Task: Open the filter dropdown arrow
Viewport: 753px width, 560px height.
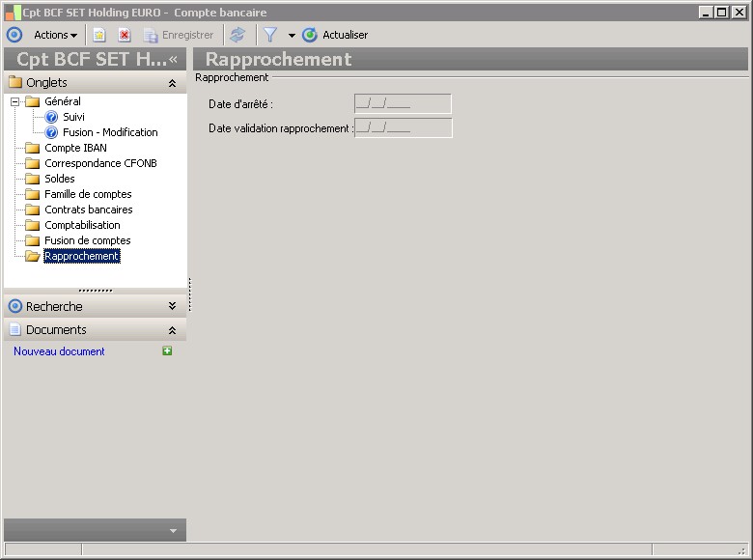Action: pyautogui.click(x=292, y=35)
